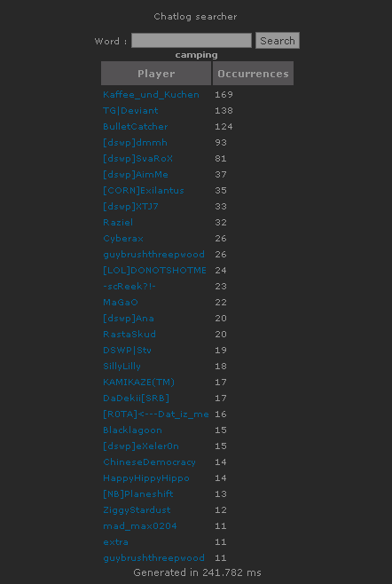Open Cyberax player link
392x584 pixels.
(x=123, y=239)
